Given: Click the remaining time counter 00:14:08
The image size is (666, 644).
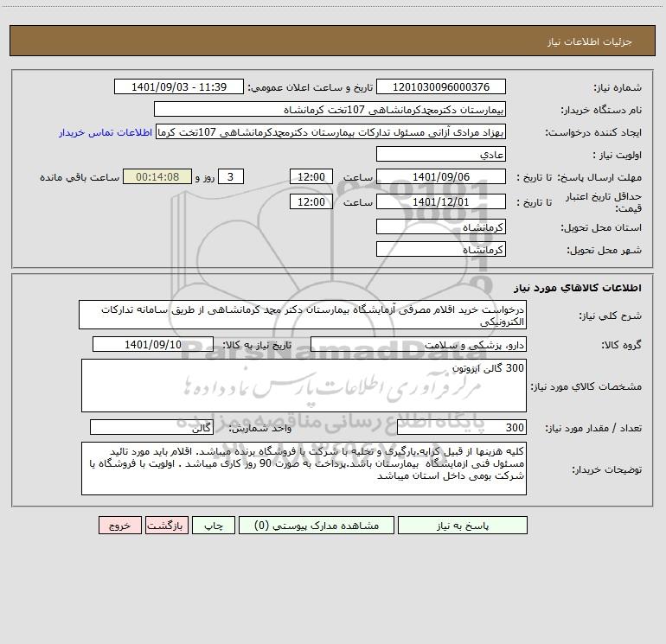Looking at the screenshot, I should 157,176.
